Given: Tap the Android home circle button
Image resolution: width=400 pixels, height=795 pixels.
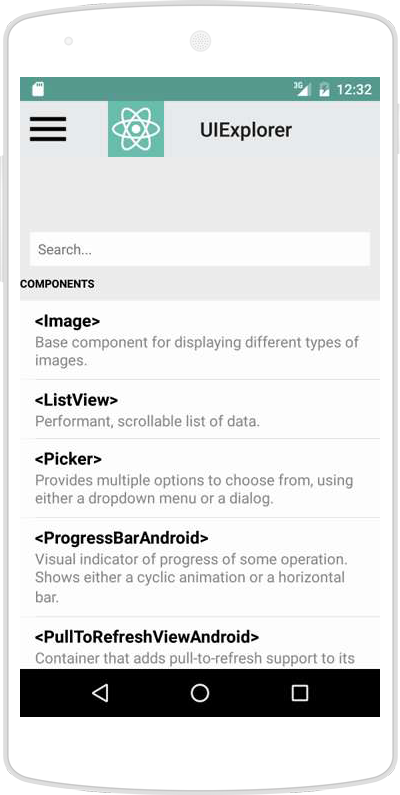Looking at the screenshot, I should pyautogui.click(x=200, y=693).
